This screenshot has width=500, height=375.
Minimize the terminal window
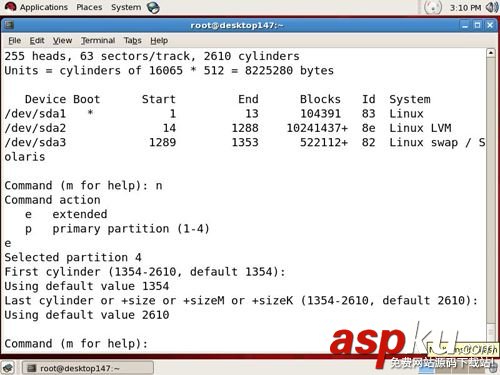pyautogui.click(x=465, y=25)
